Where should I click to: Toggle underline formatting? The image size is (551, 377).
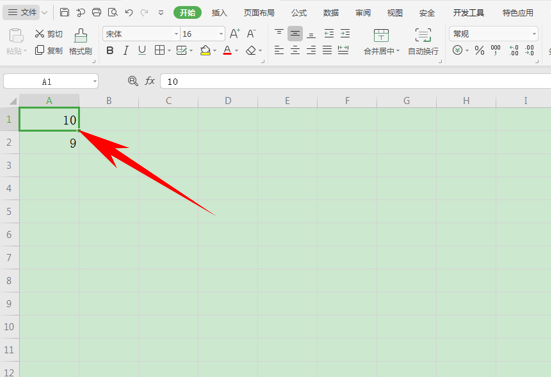click(x=142, y=51)
